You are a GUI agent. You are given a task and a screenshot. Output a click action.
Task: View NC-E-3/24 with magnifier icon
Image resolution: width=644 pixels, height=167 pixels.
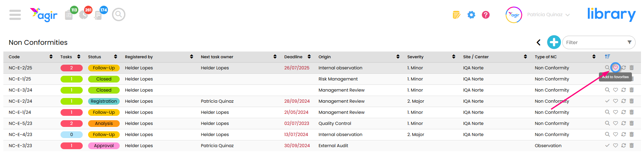[x=607, y=90]
